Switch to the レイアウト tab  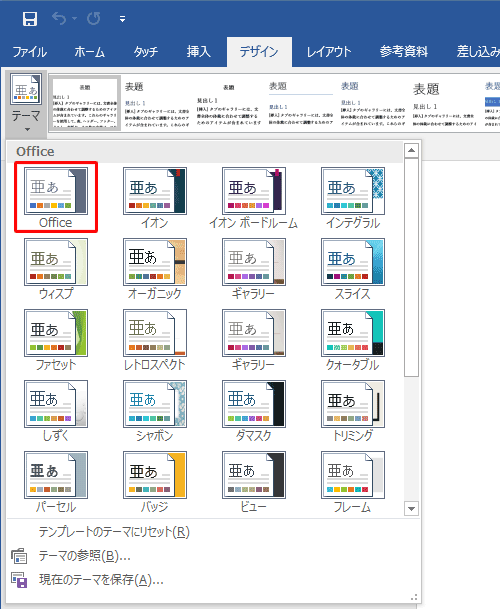(329, 52)
